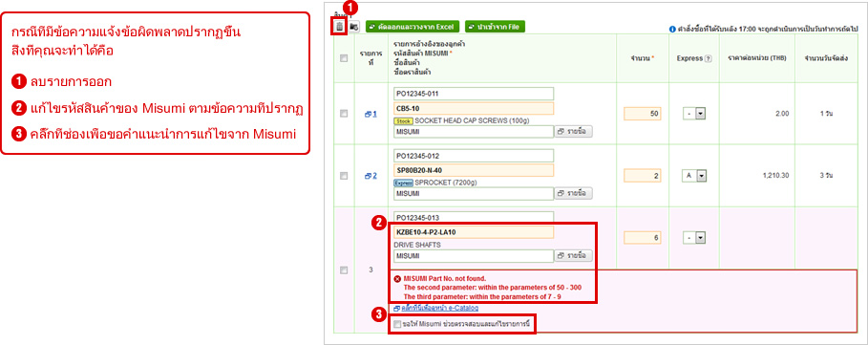Click the '3 วัน' shipping days cell

pyautogui.click(x=827, y=176)
